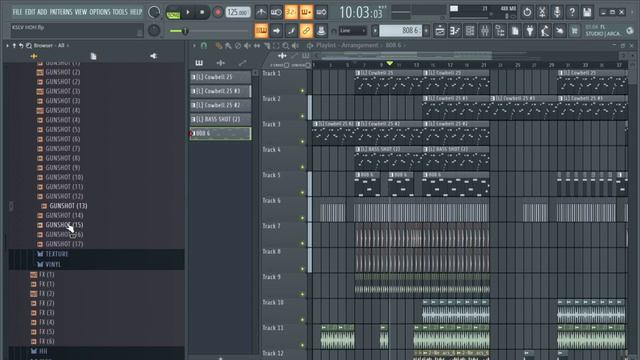The height and width of the screenshot is (360, 640).
Task: Toggle the countdown before recording button
Action: [291, 12]
